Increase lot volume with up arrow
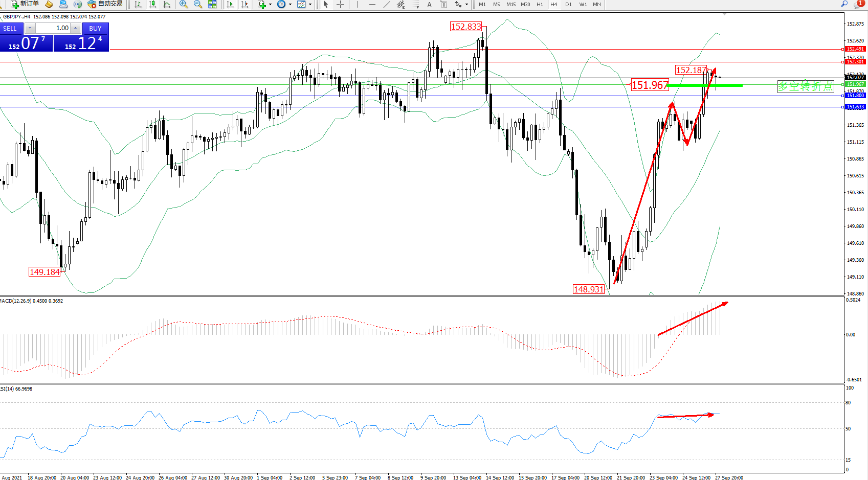This screenshot has height=480, width=868. (76, 28)
